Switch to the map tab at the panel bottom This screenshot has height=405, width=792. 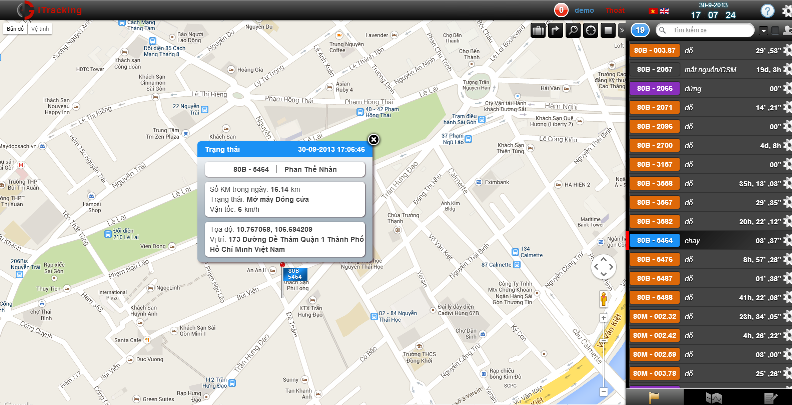(713, 397)
